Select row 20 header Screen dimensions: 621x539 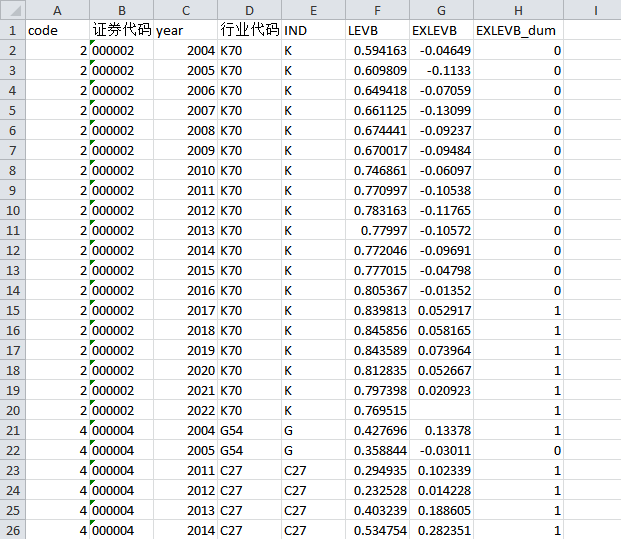click(13, 410)
